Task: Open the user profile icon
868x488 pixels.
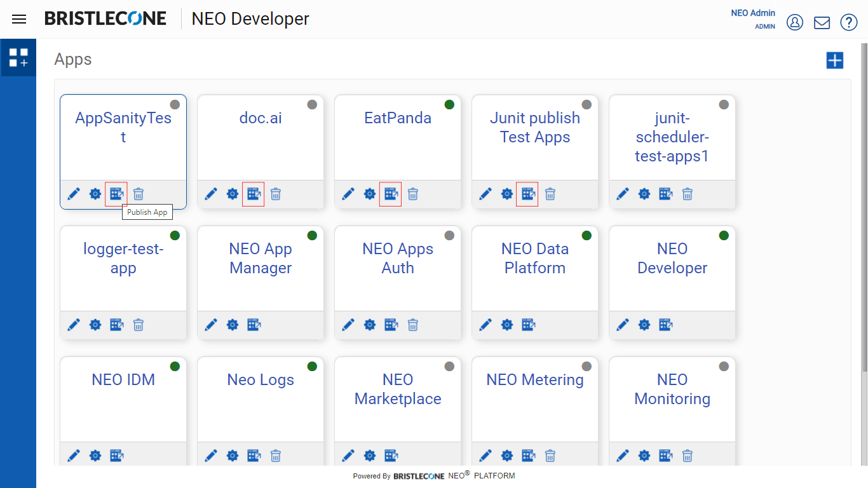Action: [x=795, y=22]
